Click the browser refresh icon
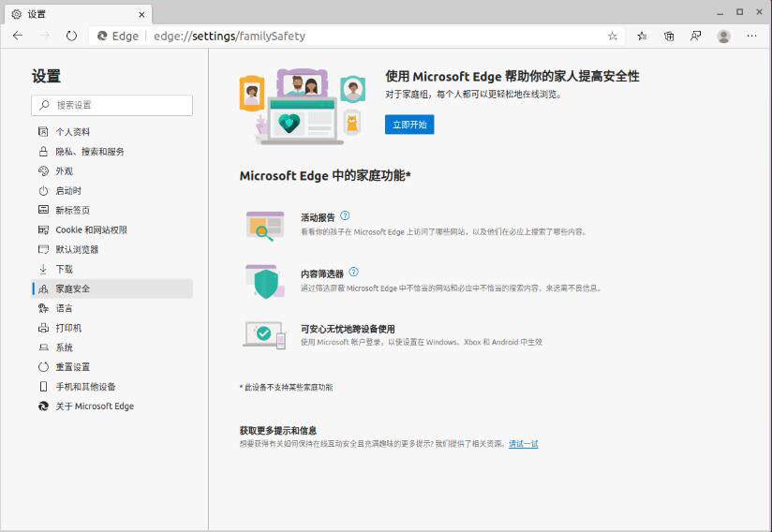The width and height of the screenshot is (772, 532). click(71, 36)
